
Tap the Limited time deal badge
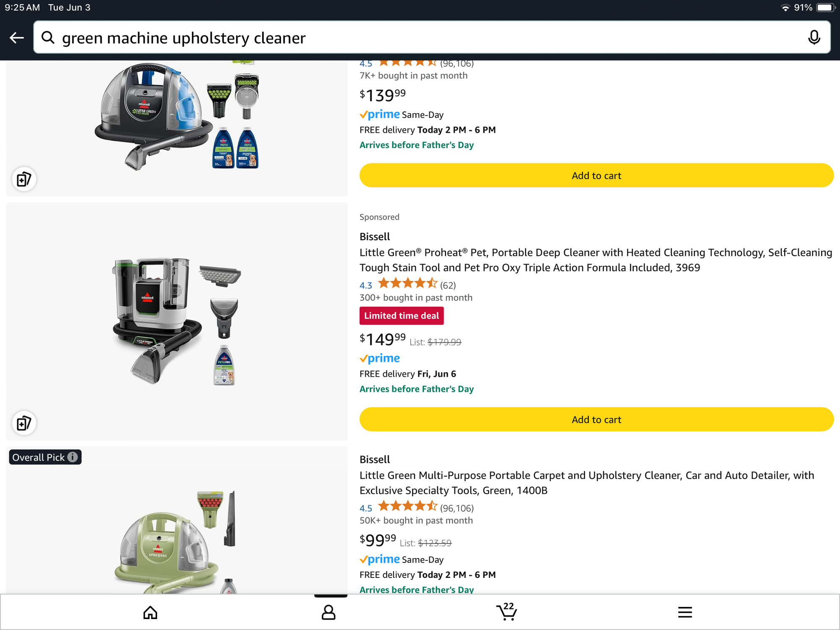click(x=401, y=316)
